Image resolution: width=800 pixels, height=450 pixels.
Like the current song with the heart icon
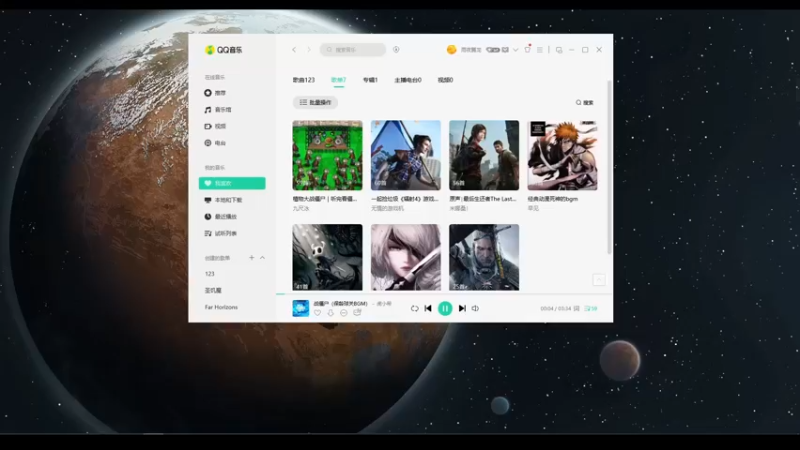(x=317, y=313)
